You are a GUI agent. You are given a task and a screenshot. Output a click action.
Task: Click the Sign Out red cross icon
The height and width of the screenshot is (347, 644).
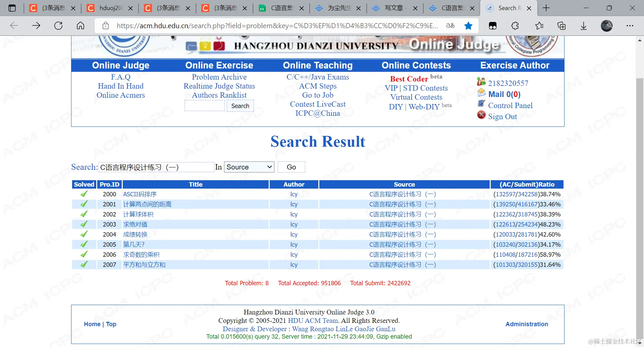pos(481,115)
